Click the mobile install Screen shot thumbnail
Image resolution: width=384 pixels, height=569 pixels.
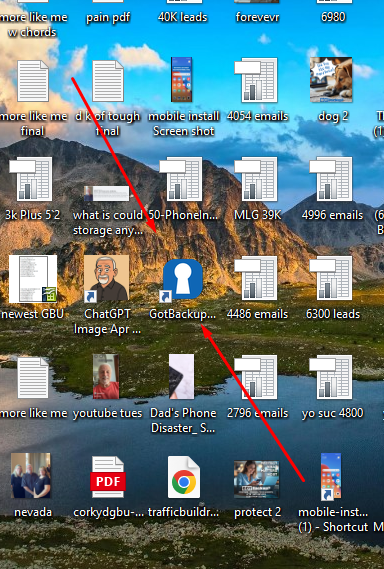pyautogui.click(x=181, y=79)
